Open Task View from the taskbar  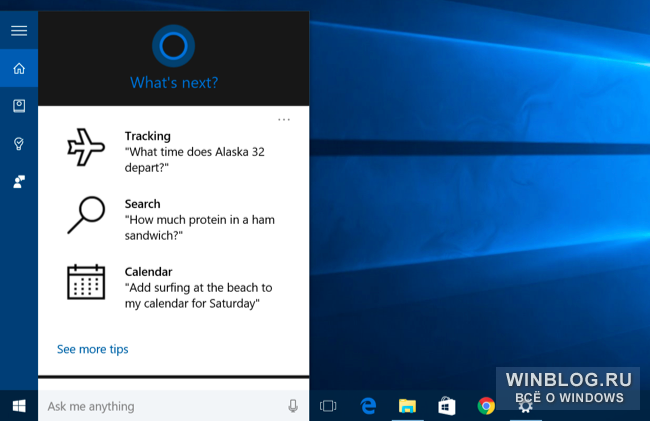point(328,406)
